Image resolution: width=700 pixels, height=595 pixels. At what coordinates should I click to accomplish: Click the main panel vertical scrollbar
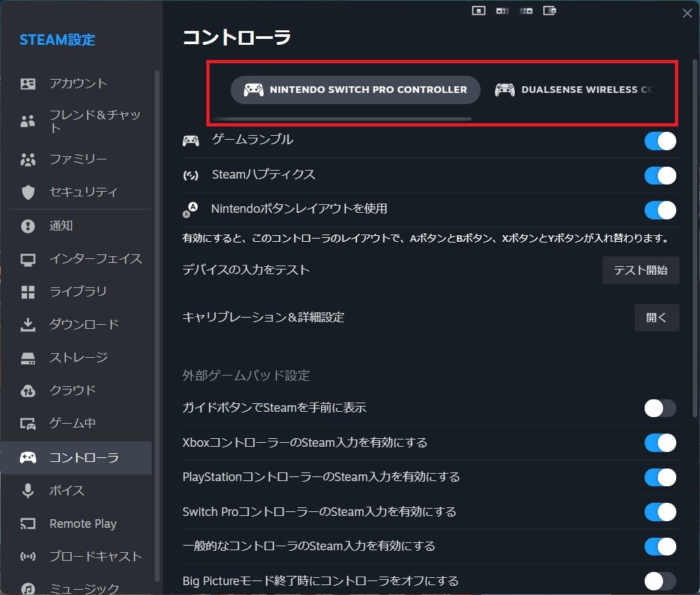tap(695, 238)
